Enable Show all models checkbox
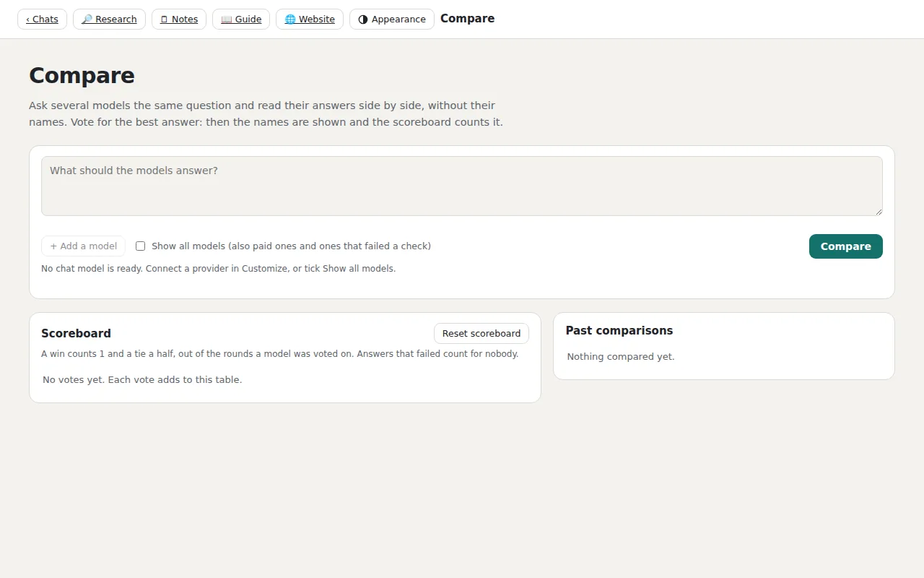 [141, 246]
